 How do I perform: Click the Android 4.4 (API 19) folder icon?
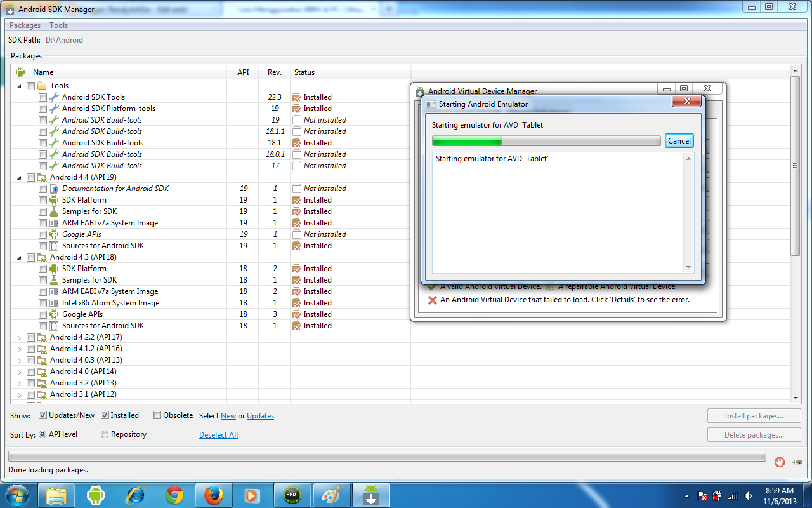click(42, 177)
